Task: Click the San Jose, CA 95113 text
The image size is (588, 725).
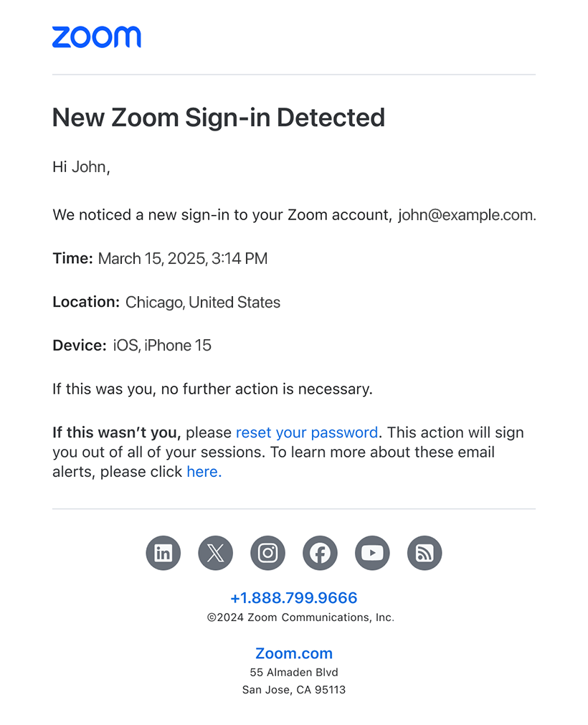Action: point(294,690)
